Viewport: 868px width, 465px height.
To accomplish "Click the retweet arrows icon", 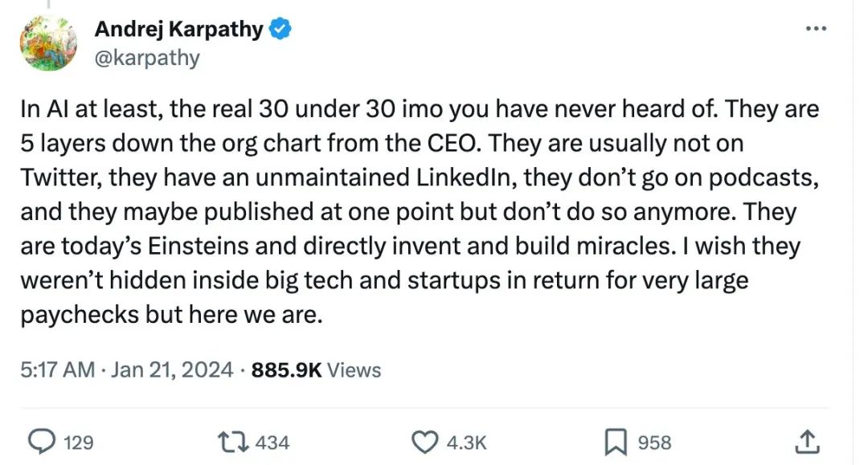I will pos(235,441).
